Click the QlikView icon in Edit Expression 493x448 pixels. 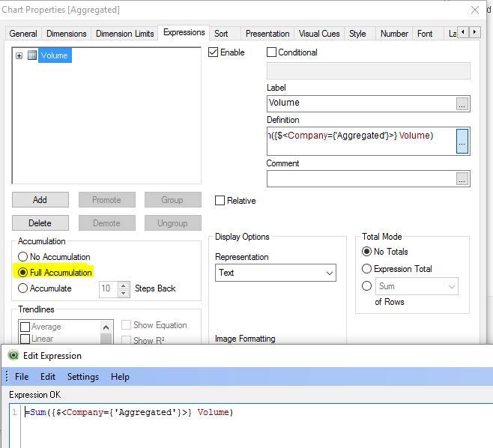click(x=13, y=356)
